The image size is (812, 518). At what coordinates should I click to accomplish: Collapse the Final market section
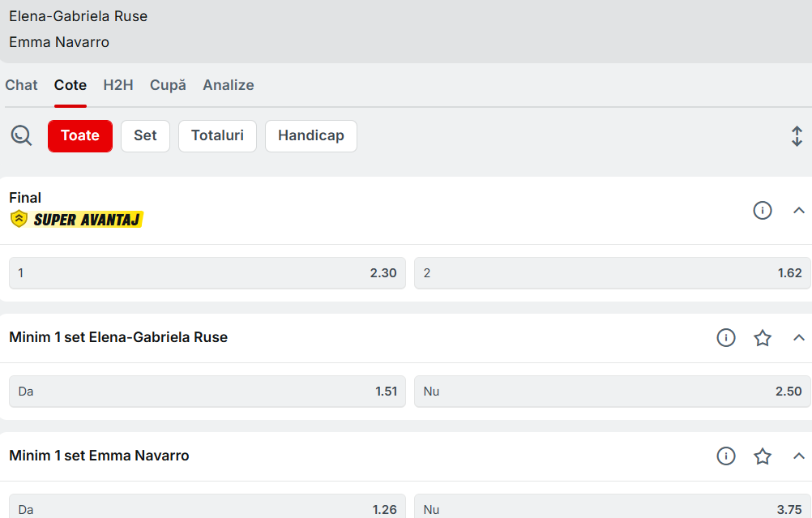(798, 211)
